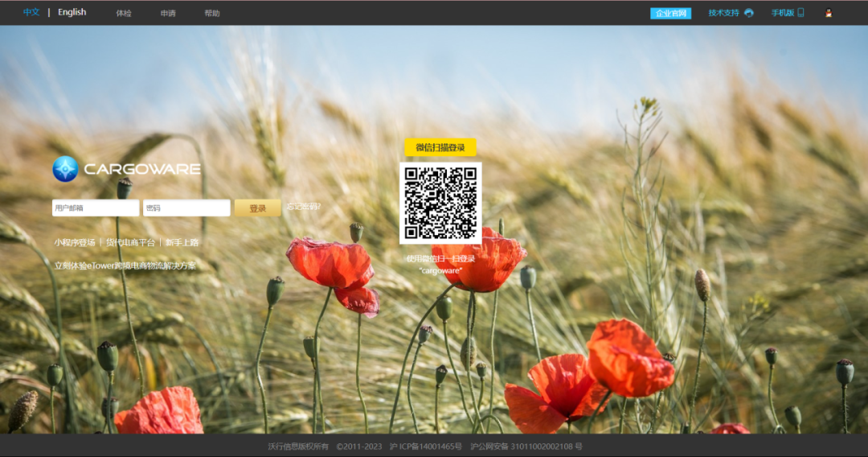868x457 pixels.
Task: Open the 新手上路 link
Action: pyautogui.click(x=182, y=242)
